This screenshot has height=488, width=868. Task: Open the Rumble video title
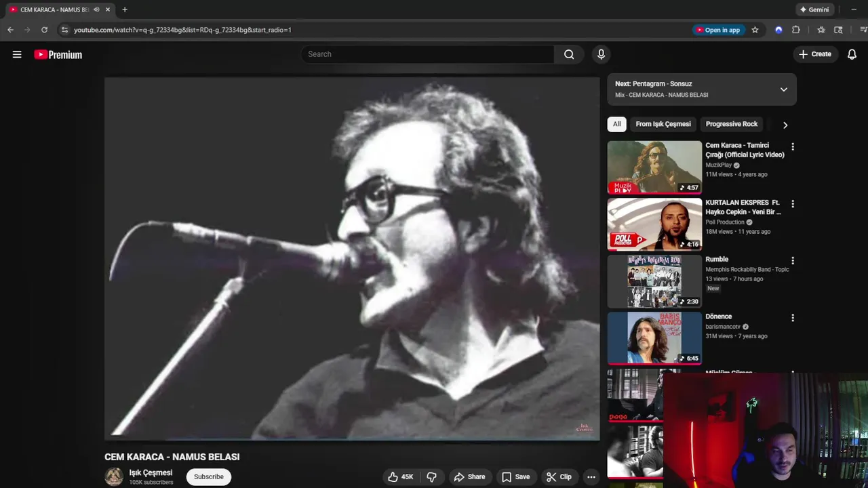[717, 259]
